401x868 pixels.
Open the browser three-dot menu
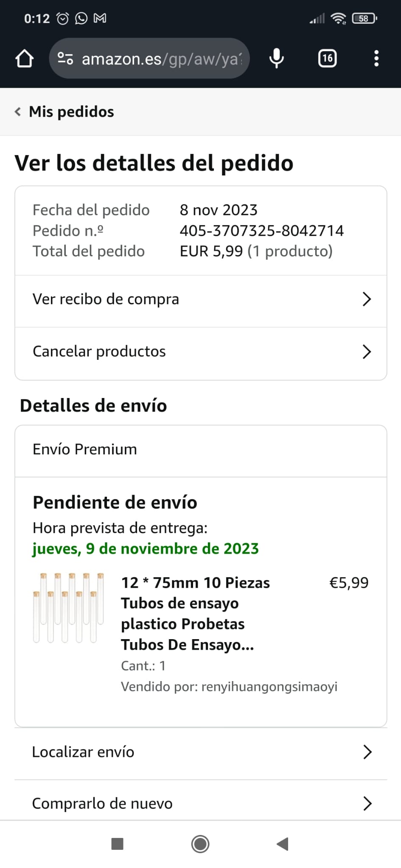pyautogui.click(x=376, y=58)
